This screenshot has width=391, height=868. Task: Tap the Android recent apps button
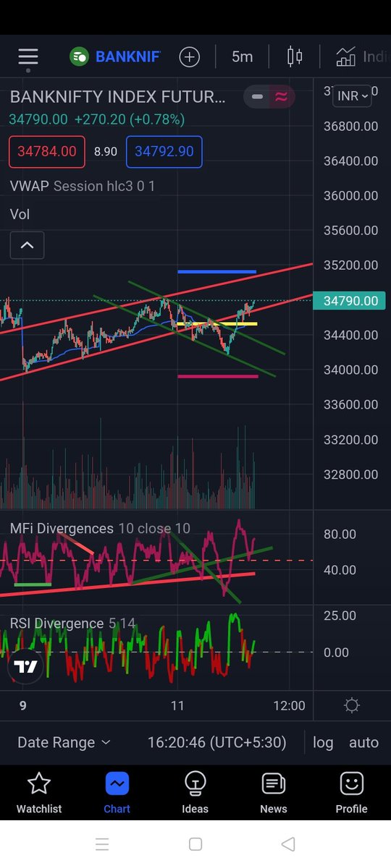pos(102,844)
